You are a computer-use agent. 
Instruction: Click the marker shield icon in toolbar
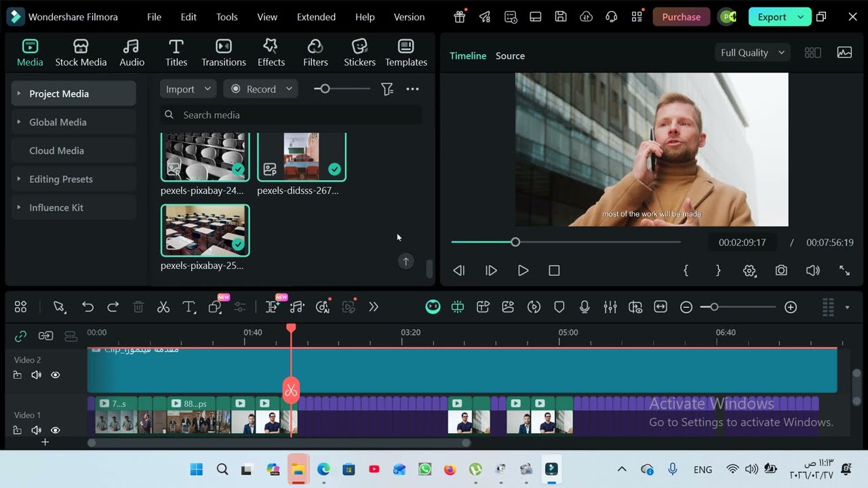[x=559, y=307]
